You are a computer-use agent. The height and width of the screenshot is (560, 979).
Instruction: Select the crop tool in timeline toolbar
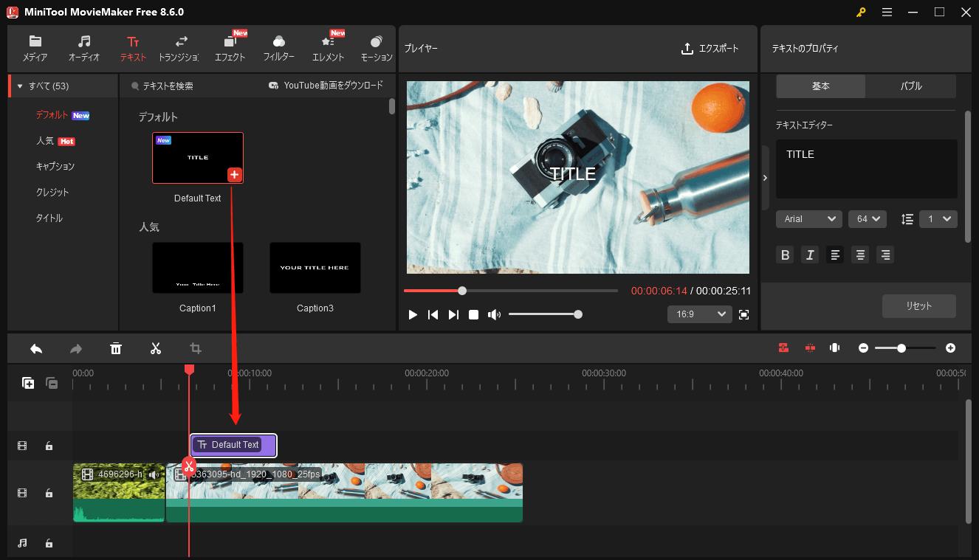point(195,348)
